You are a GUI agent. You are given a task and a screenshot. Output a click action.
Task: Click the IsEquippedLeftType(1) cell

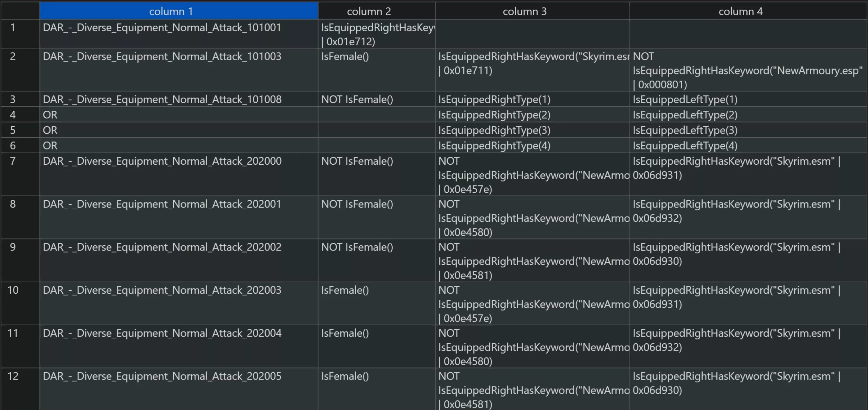click(748, 99)
